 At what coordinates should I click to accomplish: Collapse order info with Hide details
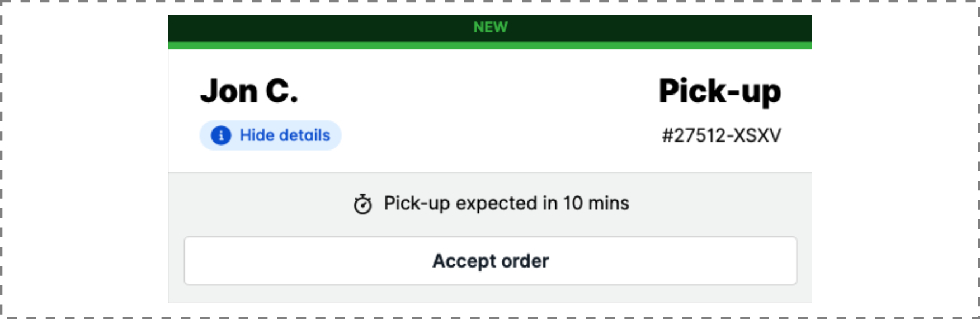[271, 135]
